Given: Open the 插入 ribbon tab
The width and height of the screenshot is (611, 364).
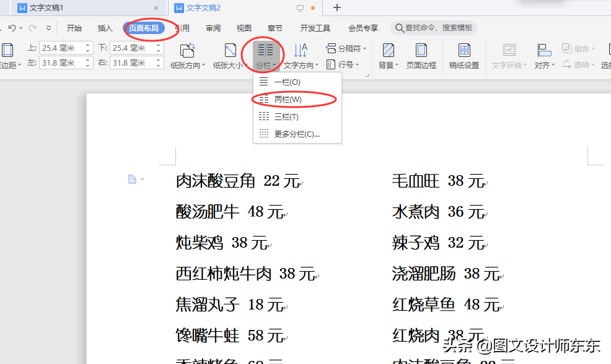Looking at the screenshot, I should (x=105, y=28).
